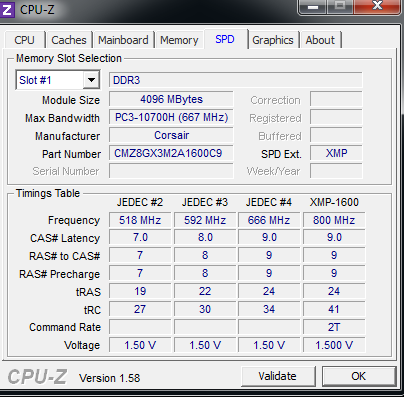Click the Max Bandwidth label
This screenshot has height=397, width=404.
click(62, 118)
